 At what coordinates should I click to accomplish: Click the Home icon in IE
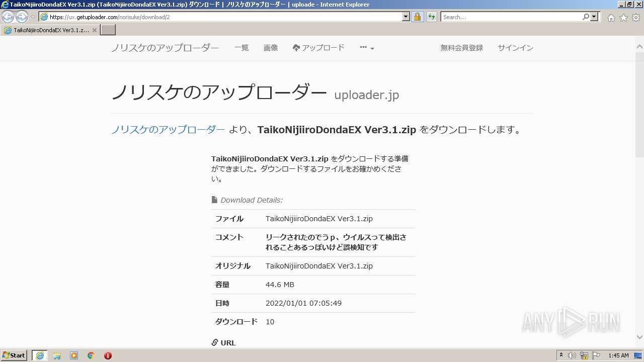[x=611, y=18]
